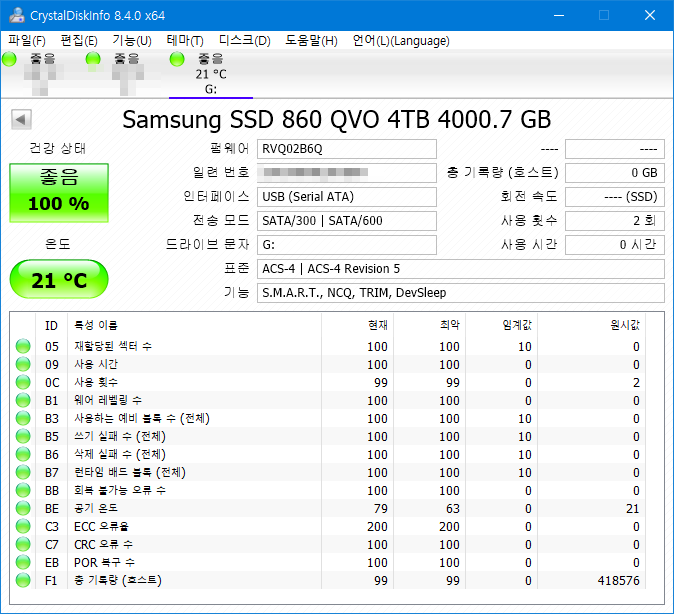Image resolution: width=674 pixels, height=614 pixels.
Task: Click the rotation rate field ---- (SSD)
Action: (615, 197)
